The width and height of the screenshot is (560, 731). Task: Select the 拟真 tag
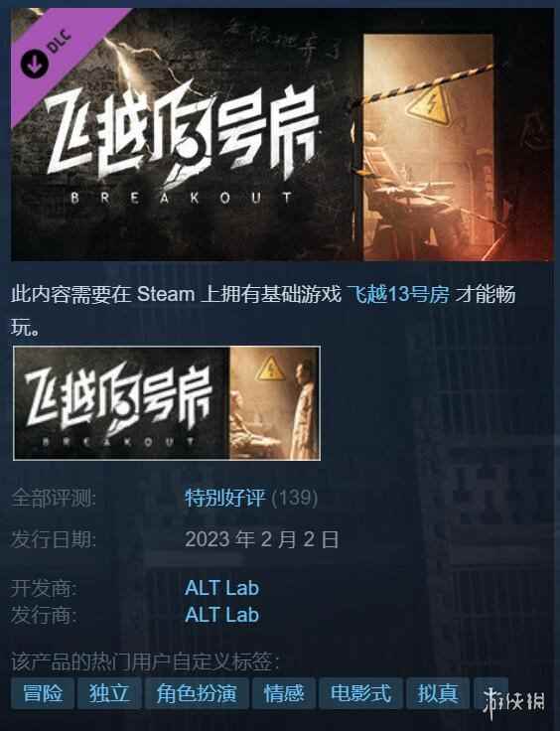[438, 693]
